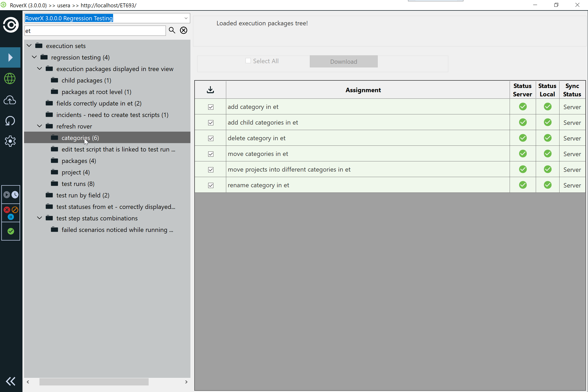Open the settings gear icon
The width and height of the screenshot is (588, 392).
coord(10,141)
